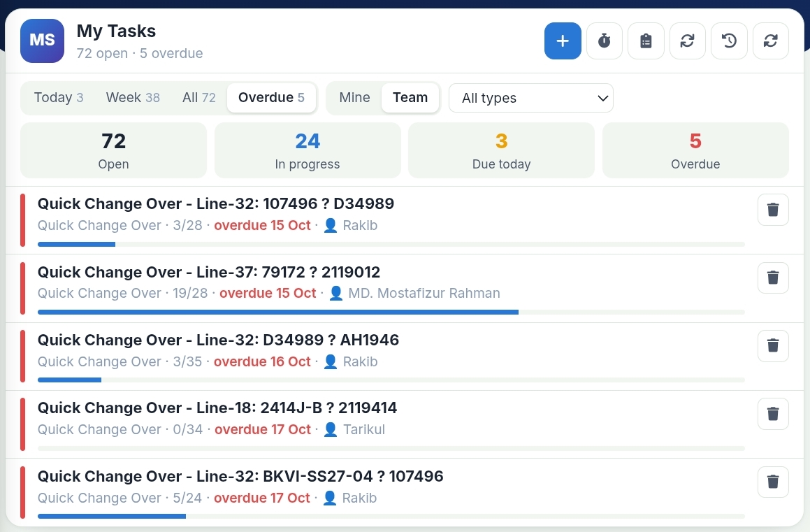Delete the Line-32: D34989 ? AH1946 task

773,345
